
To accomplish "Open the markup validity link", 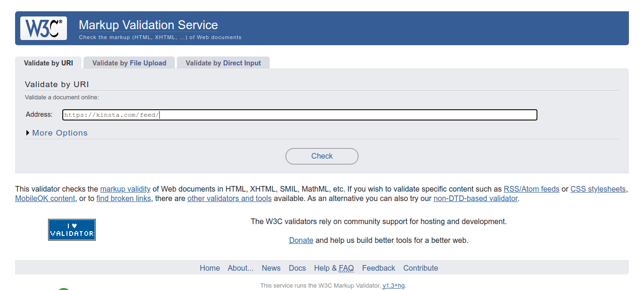I will (x=125, y=189).
